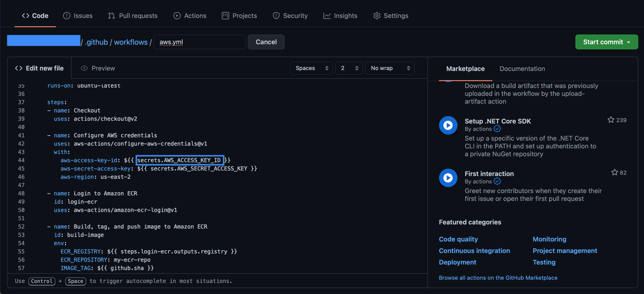Open the Spaces indentation dropdown
Screen dimensions: 644x294
click(311, 68)
